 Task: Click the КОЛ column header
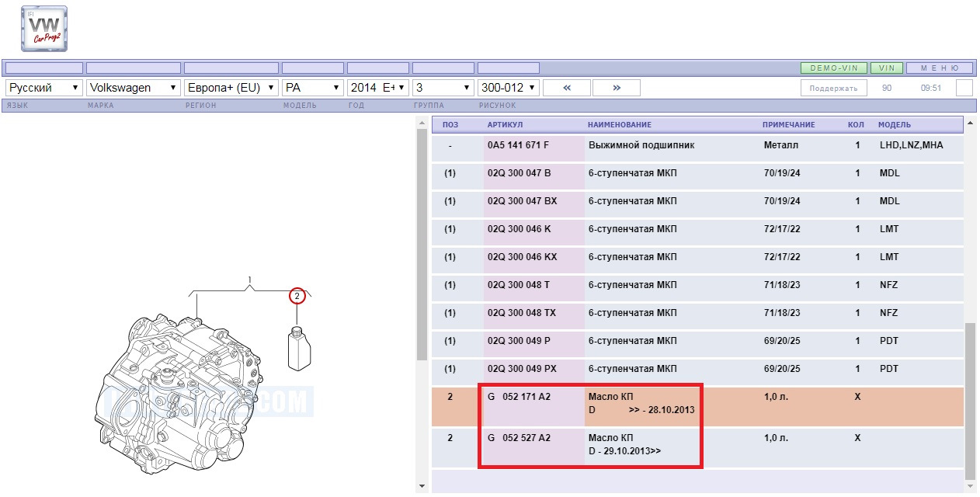[x=855, y=125]
